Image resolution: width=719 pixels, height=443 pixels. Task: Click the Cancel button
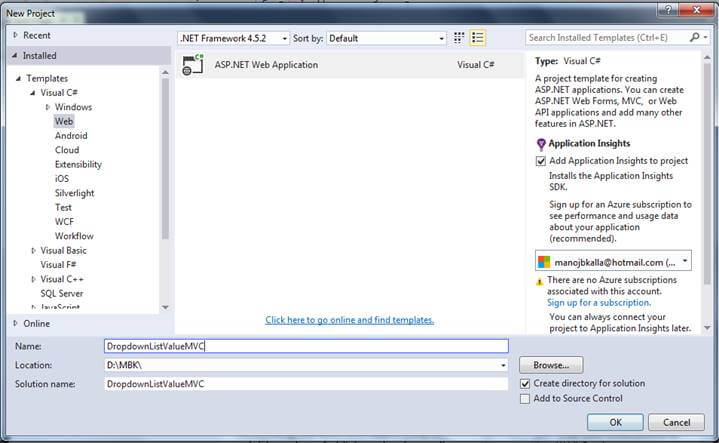coord(676,422)
